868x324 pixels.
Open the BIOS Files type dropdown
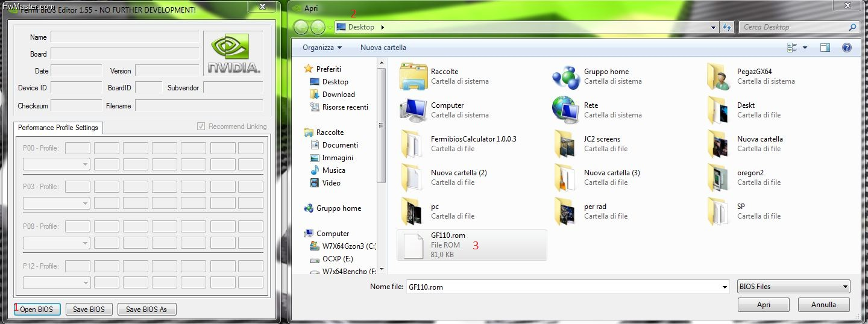794,287
